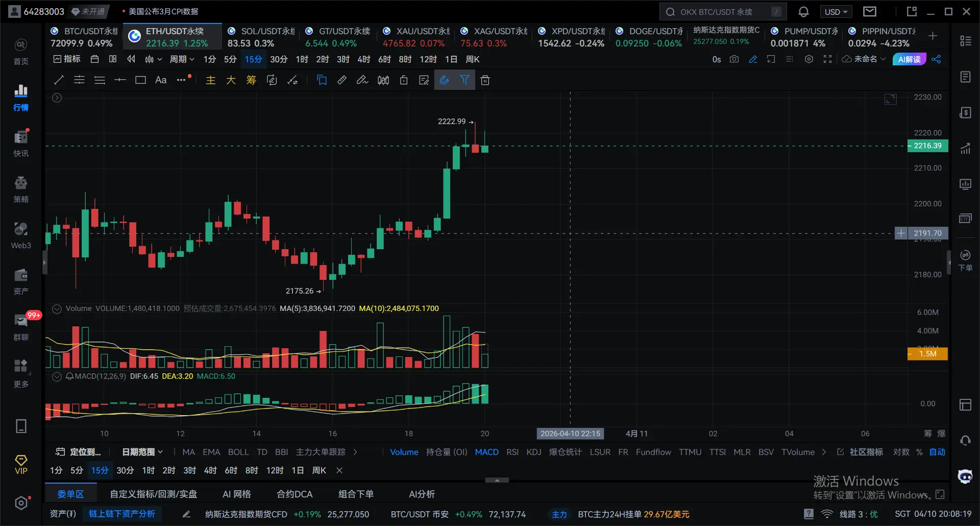Collapse the MACD pane circle toggle

(x=57, y=376)
